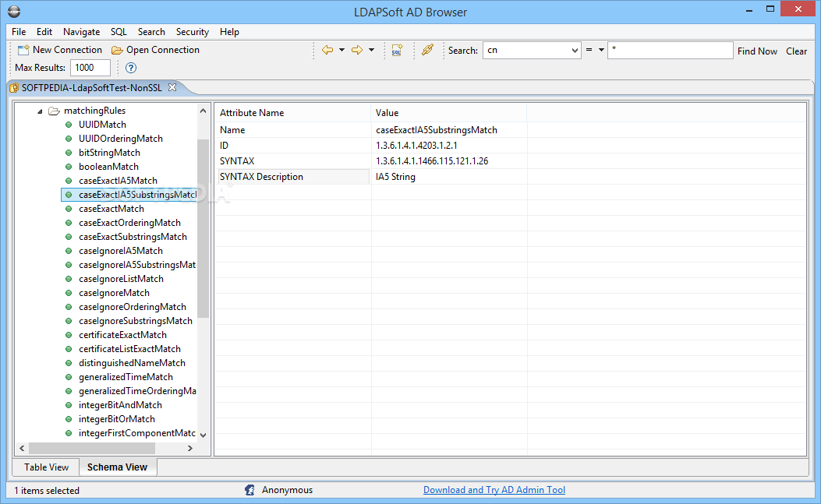The width and height of the screenshot is (821, 504).
Task: Open the Search menu
Action: click(x=151, y=32)
